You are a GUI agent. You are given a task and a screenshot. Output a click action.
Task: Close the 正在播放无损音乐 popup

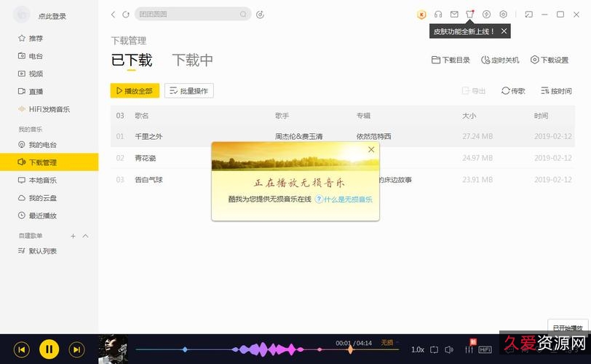pyautogui.click(x=371, y=149)
